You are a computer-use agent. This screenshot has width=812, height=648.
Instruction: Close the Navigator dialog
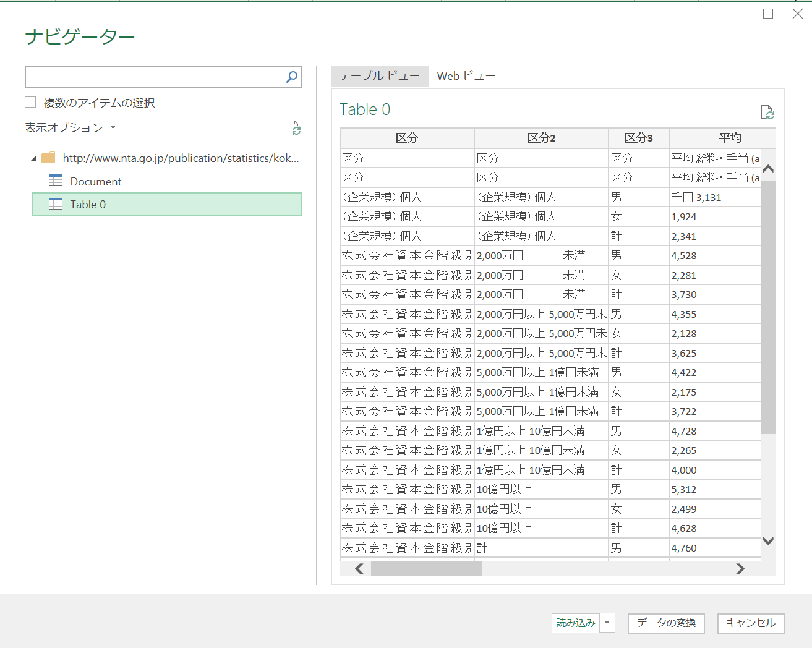coord(798,14)
